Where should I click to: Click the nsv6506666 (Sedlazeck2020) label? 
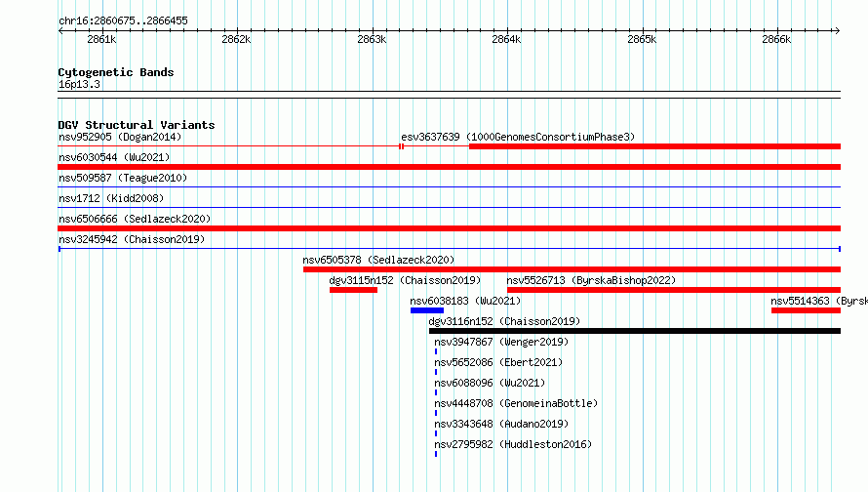(135, 219)
